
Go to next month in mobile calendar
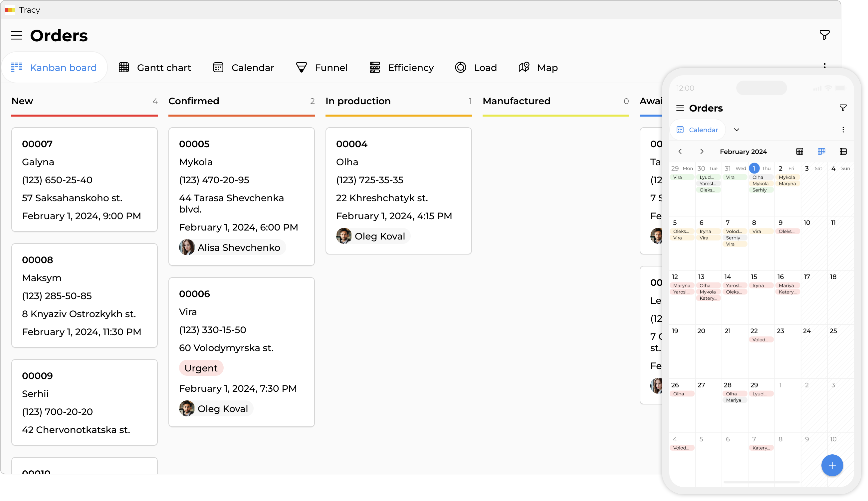tap(702, 152)
